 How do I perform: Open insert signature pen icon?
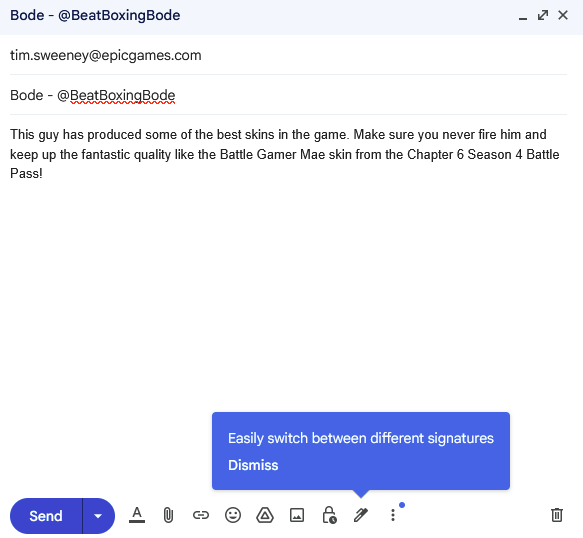click(360, 515)
